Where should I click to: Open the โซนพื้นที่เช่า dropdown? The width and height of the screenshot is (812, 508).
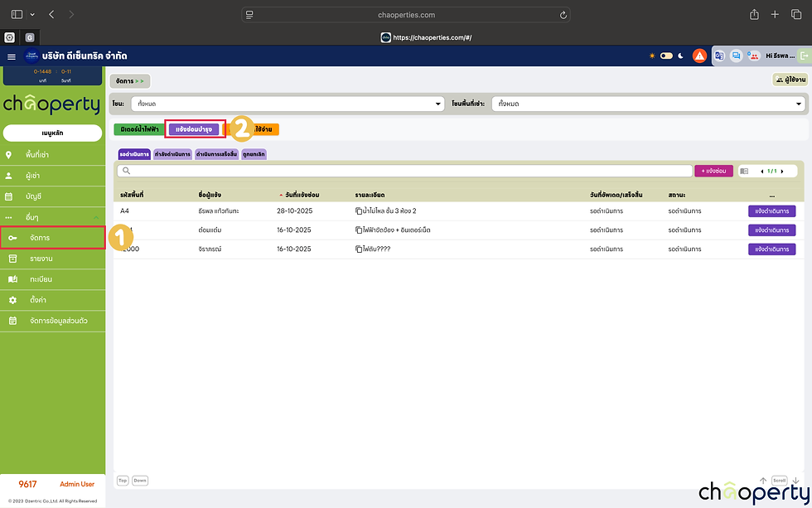(x=648, y=104)
